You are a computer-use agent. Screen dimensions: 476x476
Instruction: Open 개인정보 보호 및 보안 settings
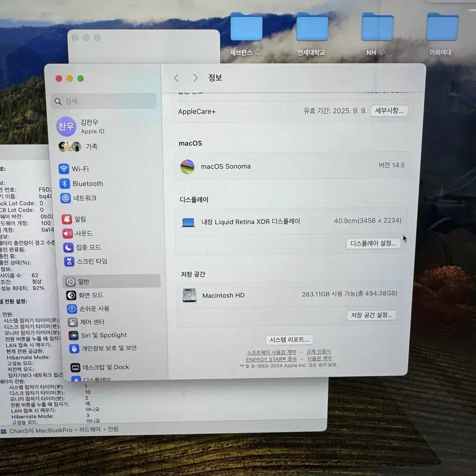click(103, 348)
